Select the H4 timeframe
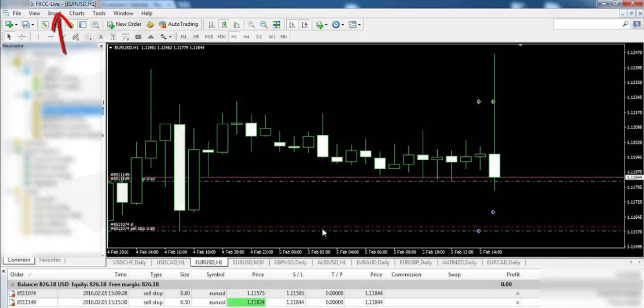644x308 pixels. [247, 36]
